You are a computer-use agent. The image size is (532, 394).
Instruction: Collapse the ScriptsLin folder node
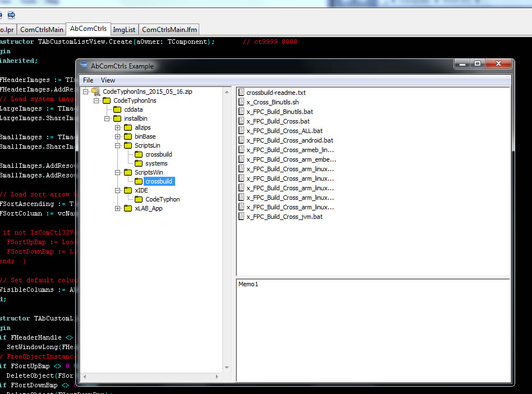[x=118, y=145]
